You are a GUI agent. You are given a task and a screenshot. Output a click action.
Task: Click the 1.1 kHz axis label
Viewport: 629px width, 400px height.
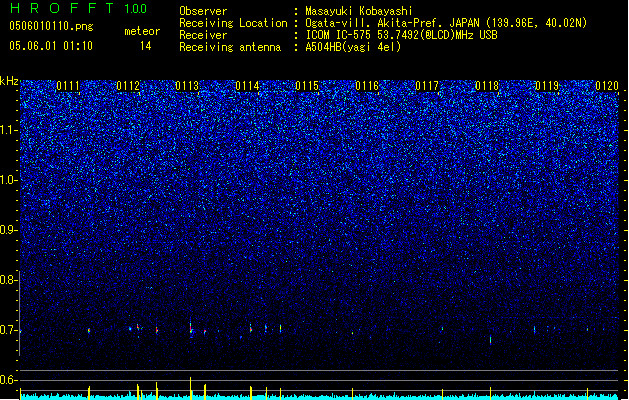coord(9,130)
